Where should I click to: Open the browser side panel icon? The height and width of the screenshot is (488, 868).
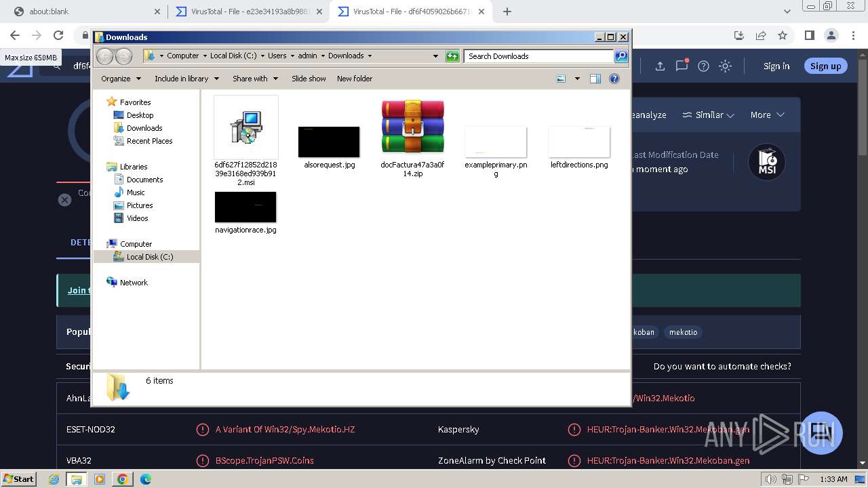click(810, 35)
